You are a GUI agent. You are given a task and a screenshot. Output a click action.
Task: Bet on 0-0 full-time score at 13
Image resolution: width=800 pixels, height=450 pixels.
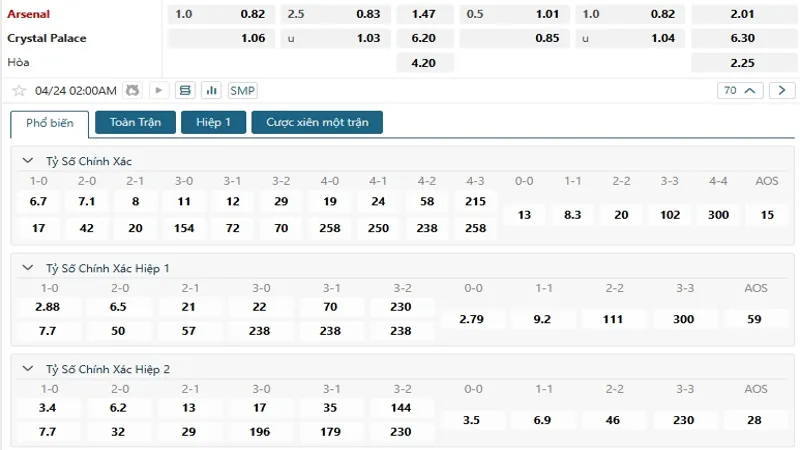tap(525, 215)
